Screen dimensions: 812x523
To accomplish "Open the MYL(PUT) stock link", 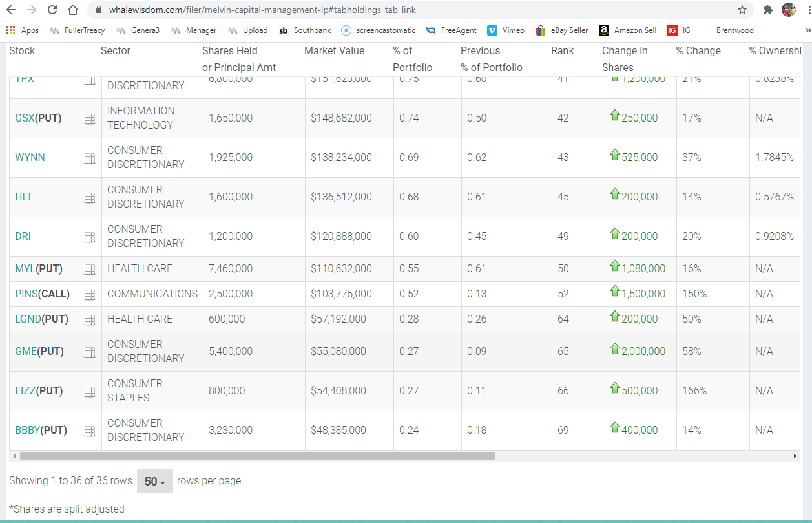I will pyautogui.click(x=38, y=268).
